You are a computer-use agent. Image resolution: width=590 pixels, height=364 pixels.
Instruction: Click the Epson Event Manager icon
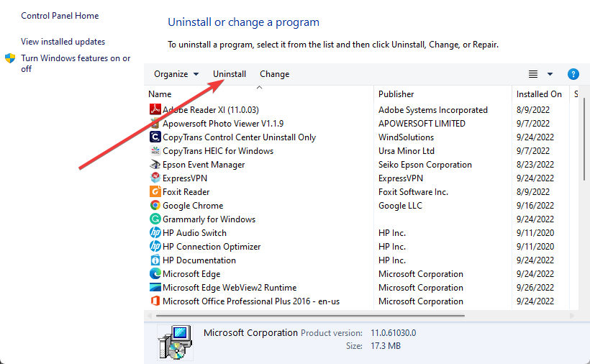pyautogui.click(x=155, y=164)
